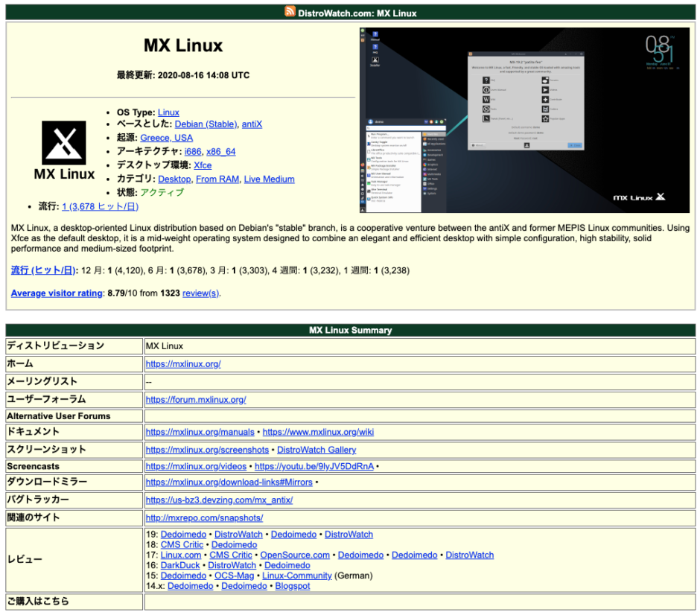Click the green アクティブ status text
Viewport: 700px width, 615px height.
click(x=162, y=192)
